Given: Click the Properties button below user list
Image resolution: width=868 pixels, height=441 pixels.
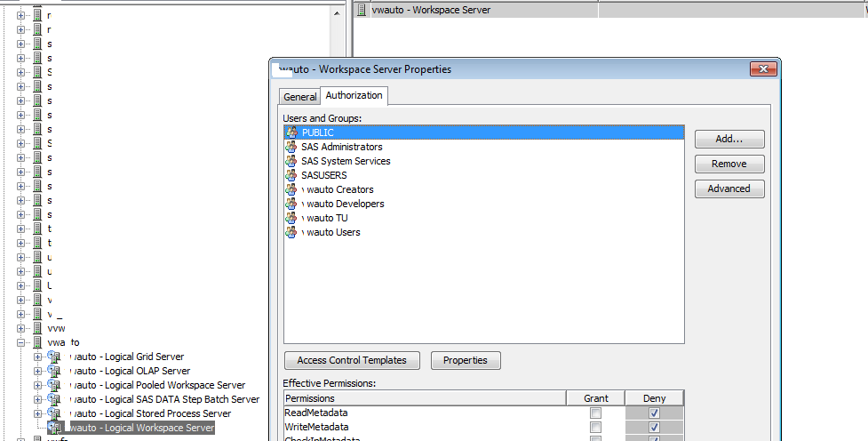Looking at the screenshot, I should [x=466, y=360].
